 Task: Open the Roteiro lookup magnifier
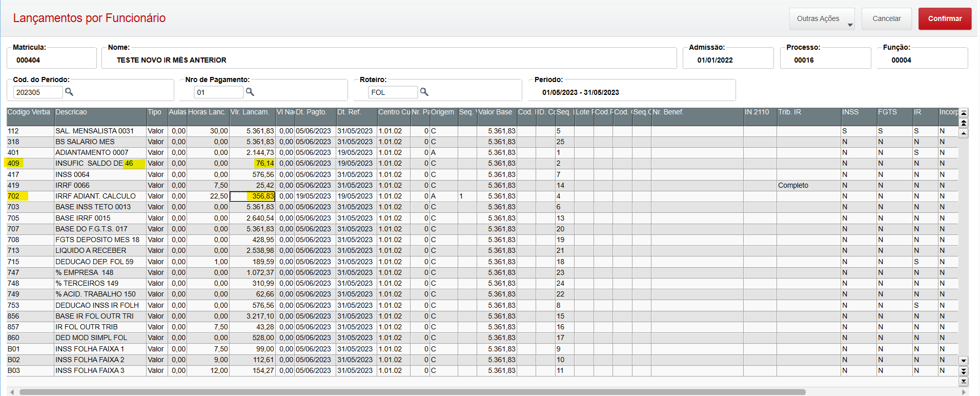coord(424,92)
